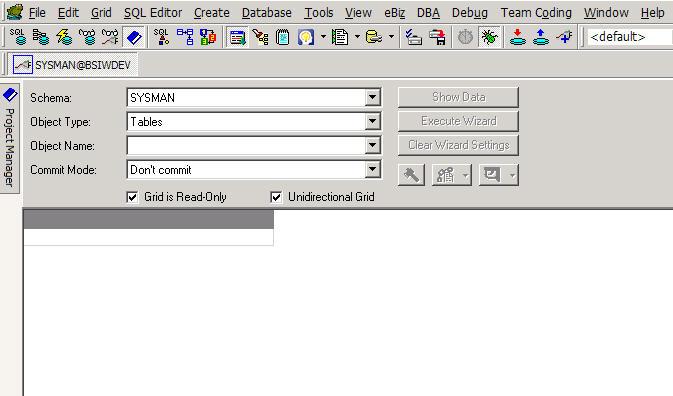The height and width of the screenshot is (396, 673).
Task: Open the SQL Editor menu
Action: click(153, 13)
